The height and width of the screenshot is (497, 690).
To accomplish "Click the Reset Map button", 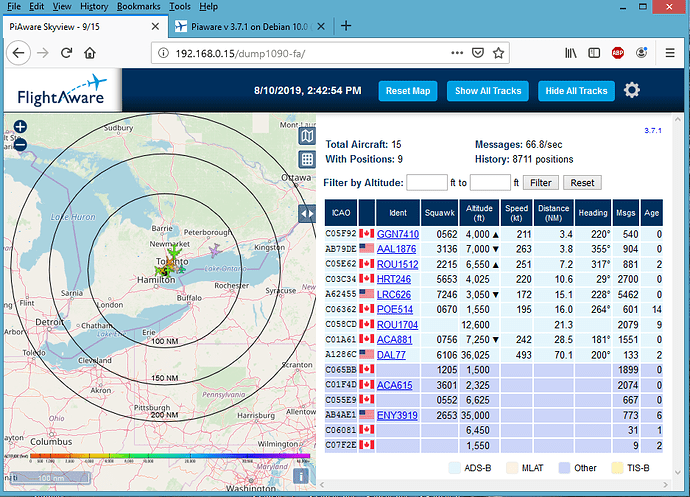I will [x=408, y=91].
